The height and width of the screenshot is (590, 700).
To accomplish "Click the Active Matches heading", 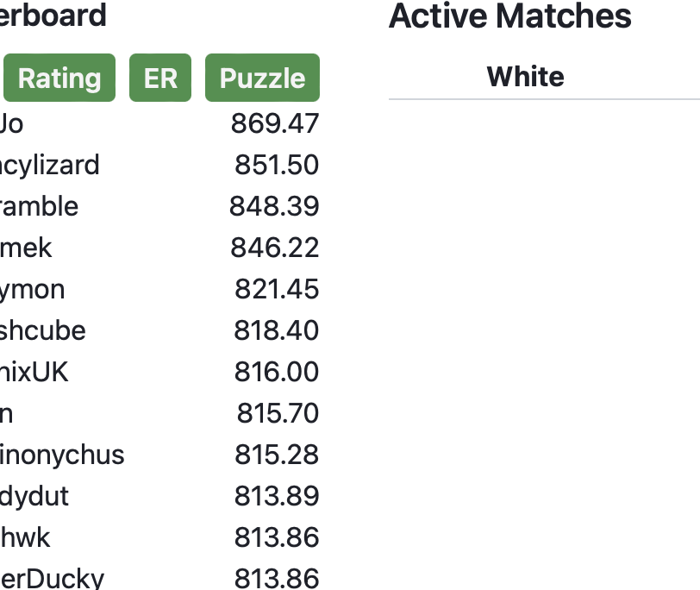I will tap(509, 16).
